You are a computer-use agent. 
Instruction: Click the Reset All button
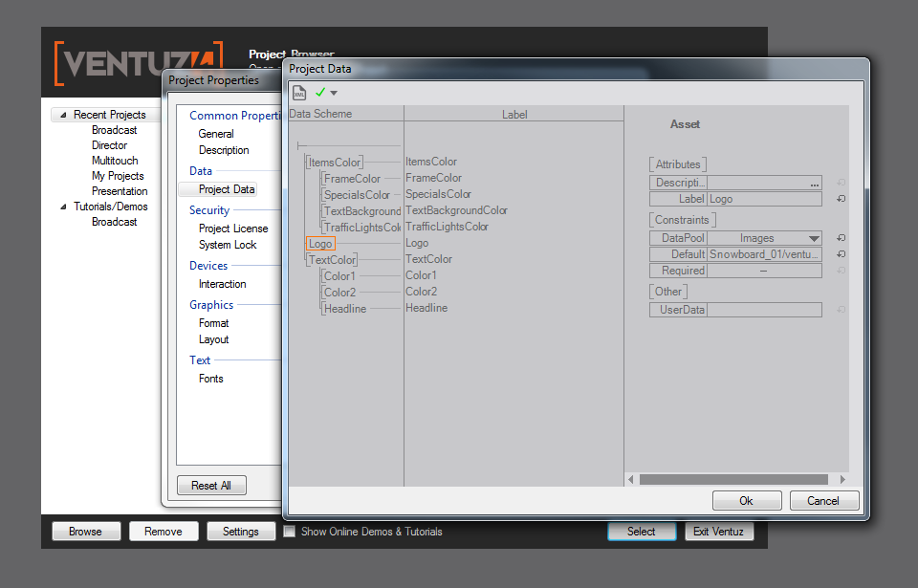[211, 486]
